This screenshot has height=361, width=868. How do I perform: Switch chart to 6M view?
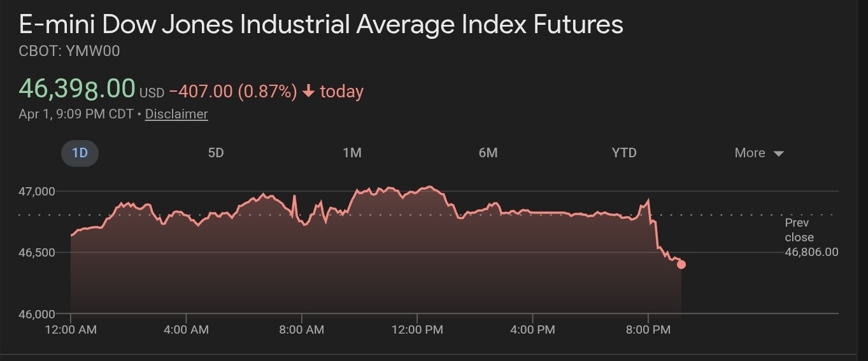pos(488,153)
